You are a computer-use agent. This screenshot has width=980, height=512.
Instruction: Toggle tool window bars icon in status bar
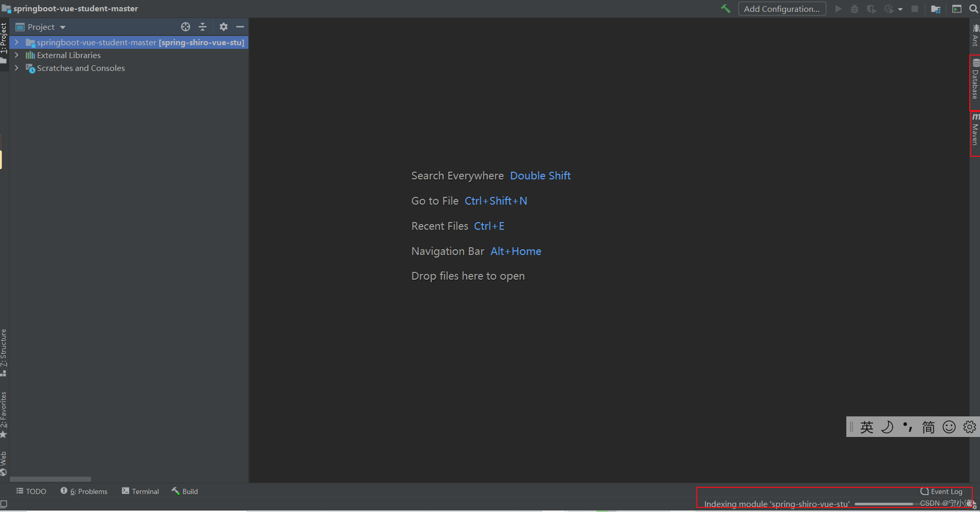4,504
